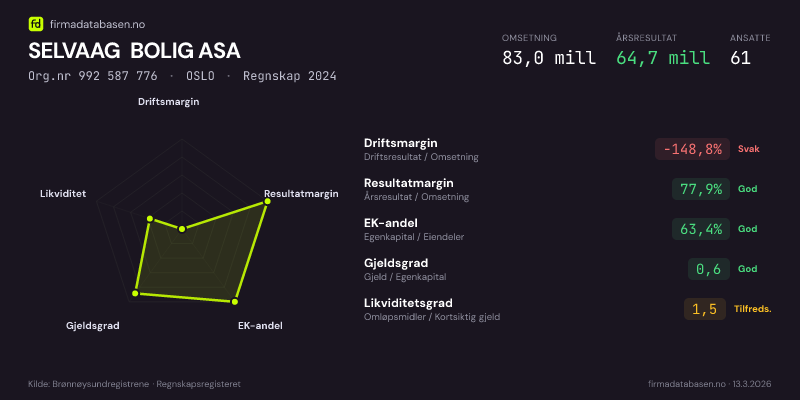Click the Gjeldsgrad radar chart data point

tap(136, 293)
